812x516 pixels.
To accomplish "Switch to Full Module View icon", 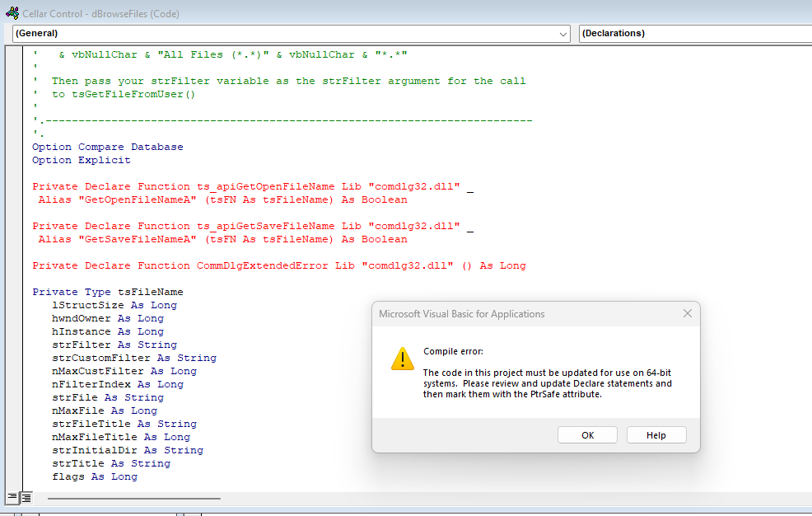I will 26,498.
